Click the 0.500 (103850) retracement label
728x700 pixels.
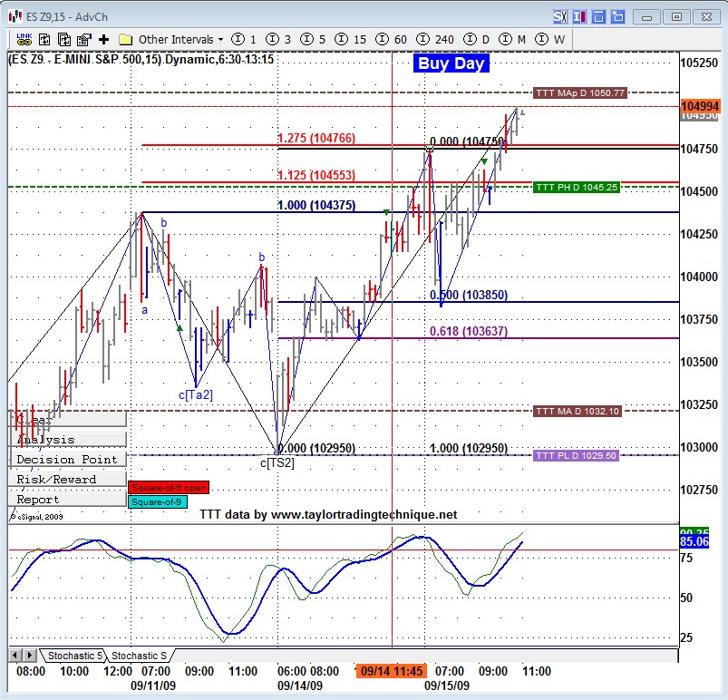469,295
